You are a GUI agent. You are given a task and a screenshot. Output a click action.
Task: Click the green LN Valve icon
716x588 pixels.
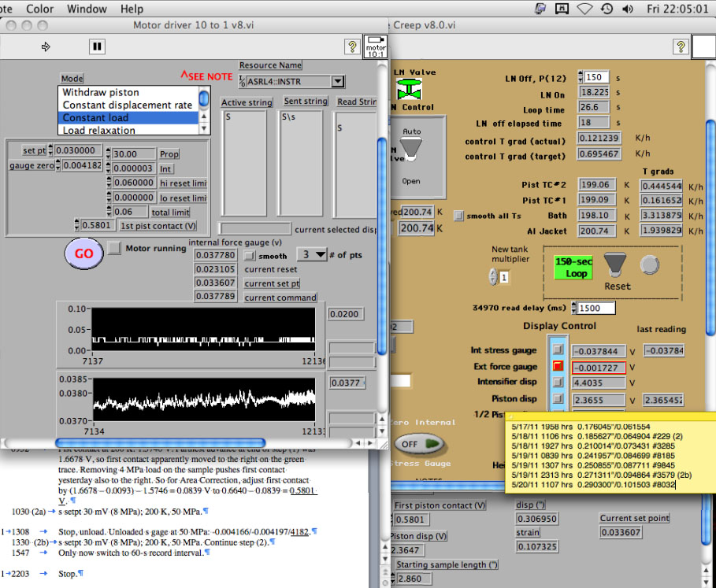tap(409, 88)
